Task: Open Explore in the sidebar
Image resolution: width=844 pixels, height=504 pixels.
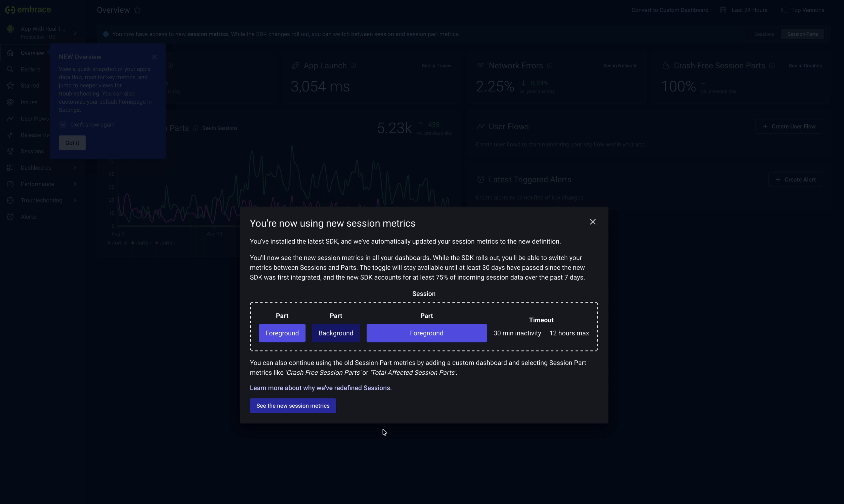Action: click(30, 69)
